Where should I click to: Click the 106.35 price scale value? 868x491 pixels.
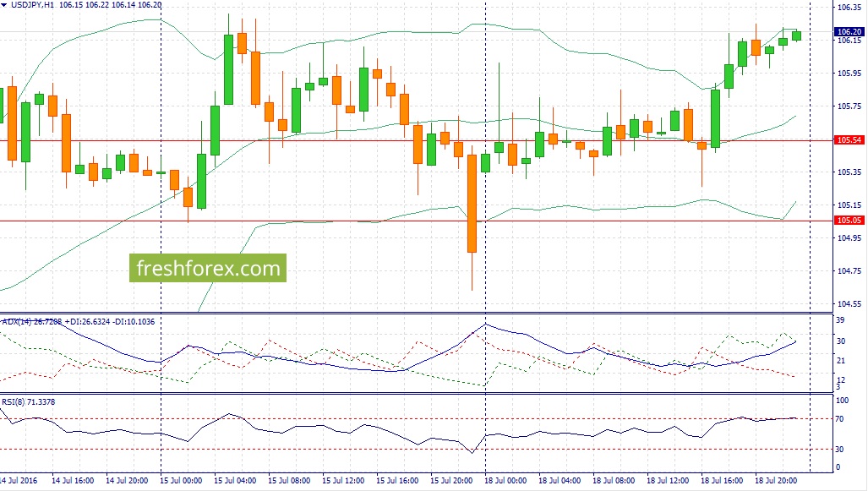coord(849,8)
